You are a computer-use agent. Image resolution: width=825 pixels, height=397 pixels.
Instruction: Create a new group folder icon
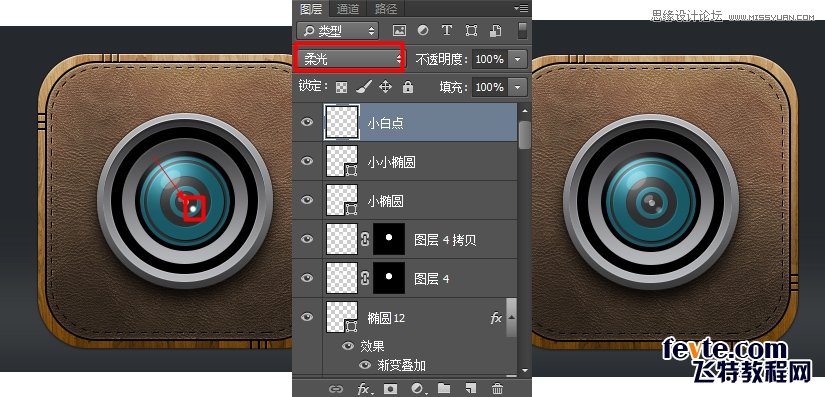pos(444,389)
